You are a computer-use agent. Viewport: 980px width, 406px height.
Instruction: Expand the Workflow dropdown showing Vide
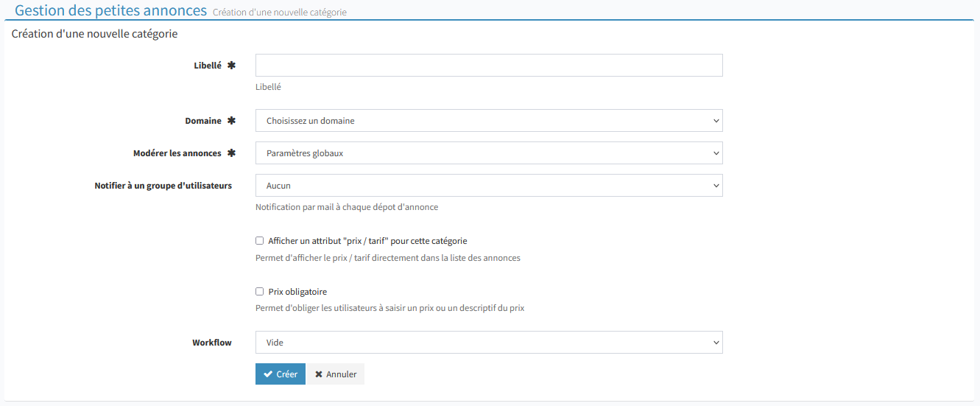point(488,343)
